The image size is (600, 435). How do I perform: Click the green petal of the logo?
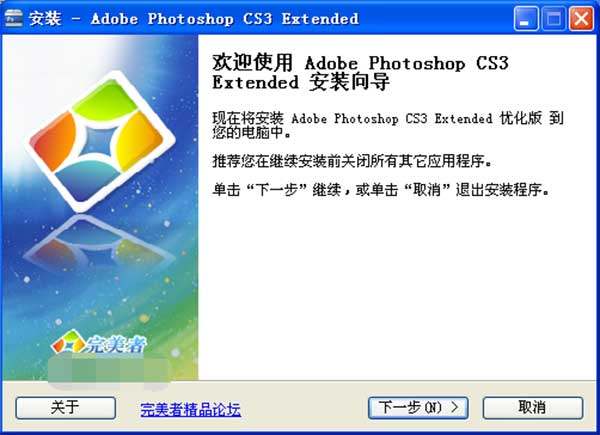pyautogui.click(x=102, y=99)
